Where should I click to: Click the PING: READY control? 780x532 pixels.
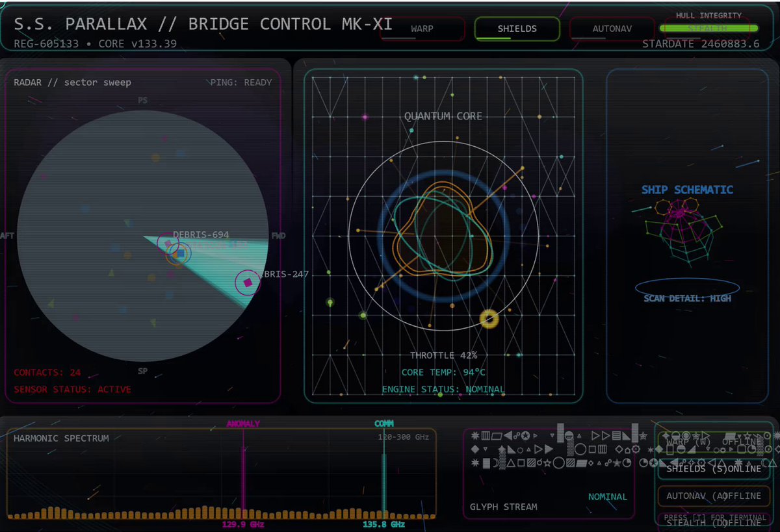(241, 82)
